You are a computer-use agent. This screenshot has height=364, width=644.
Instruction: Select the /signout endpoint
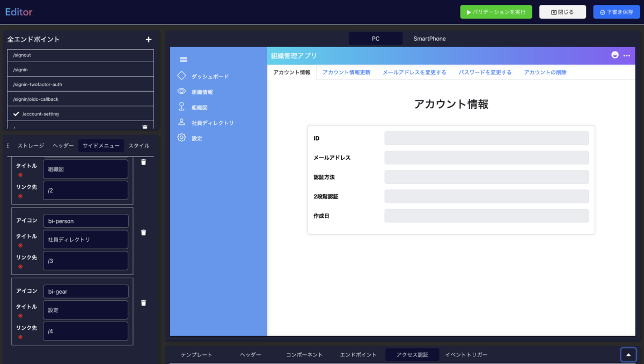pyautogui.click(x=80, y=55)
